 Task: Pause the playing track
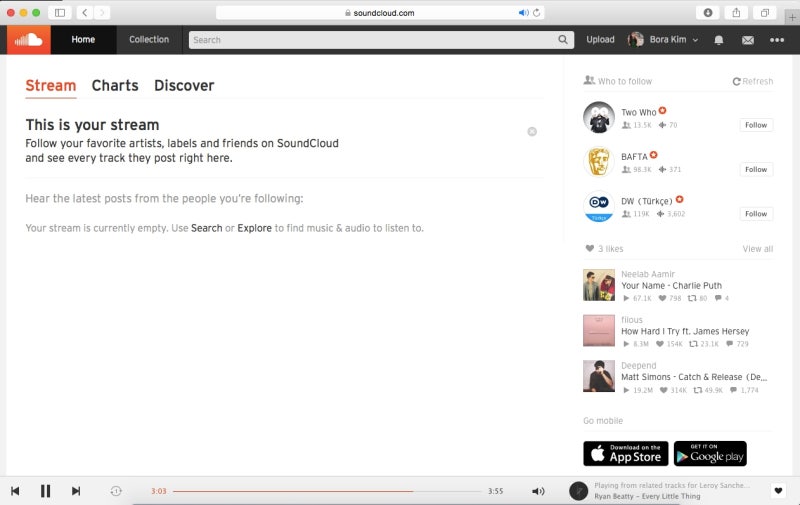point(45,491)
